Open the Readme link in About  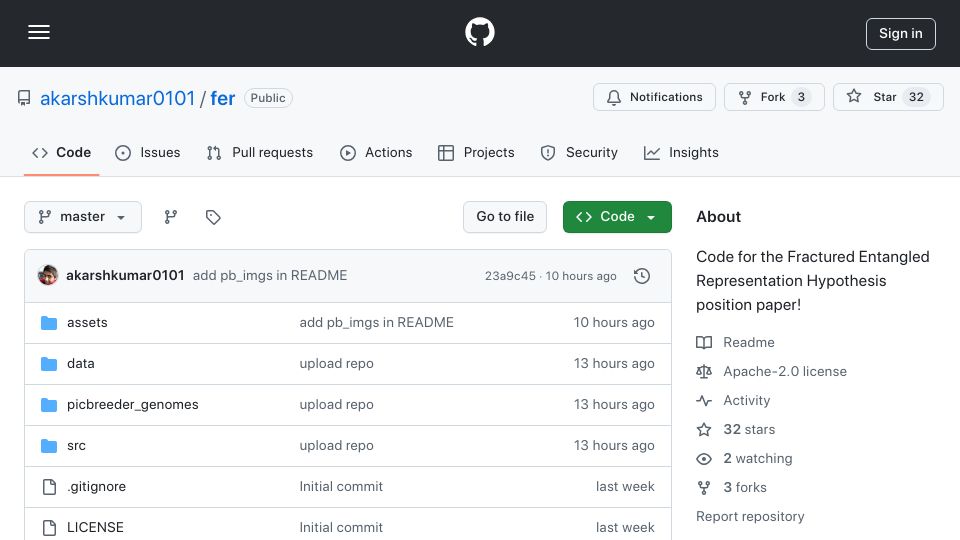point(735,342)
